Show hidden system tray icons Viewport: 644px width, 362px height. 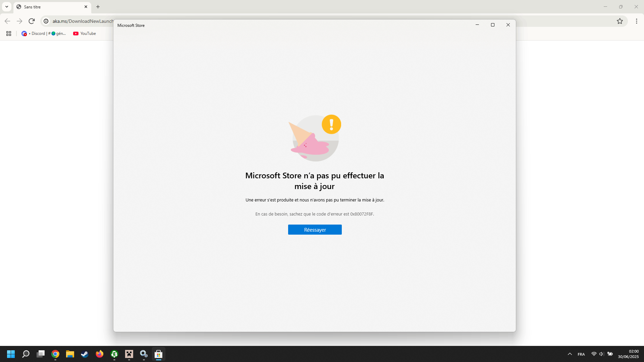click(570, 354)
